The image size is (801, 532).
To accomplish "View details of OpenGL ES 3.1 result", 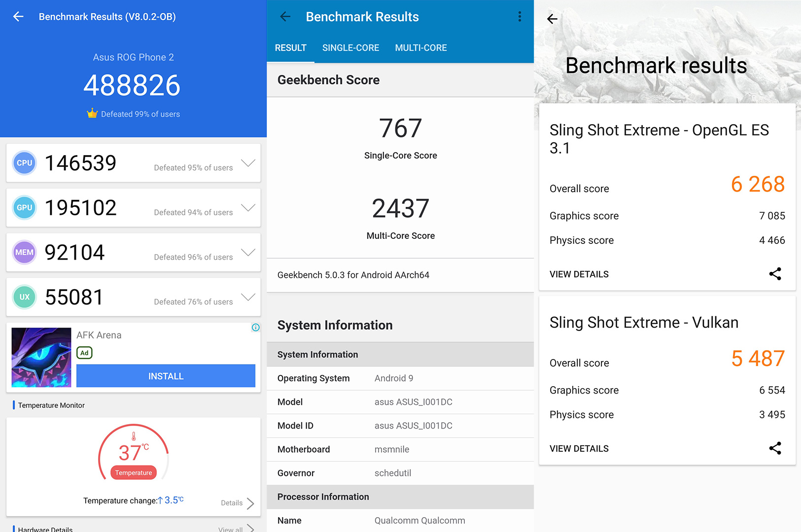I will point(579,274).
